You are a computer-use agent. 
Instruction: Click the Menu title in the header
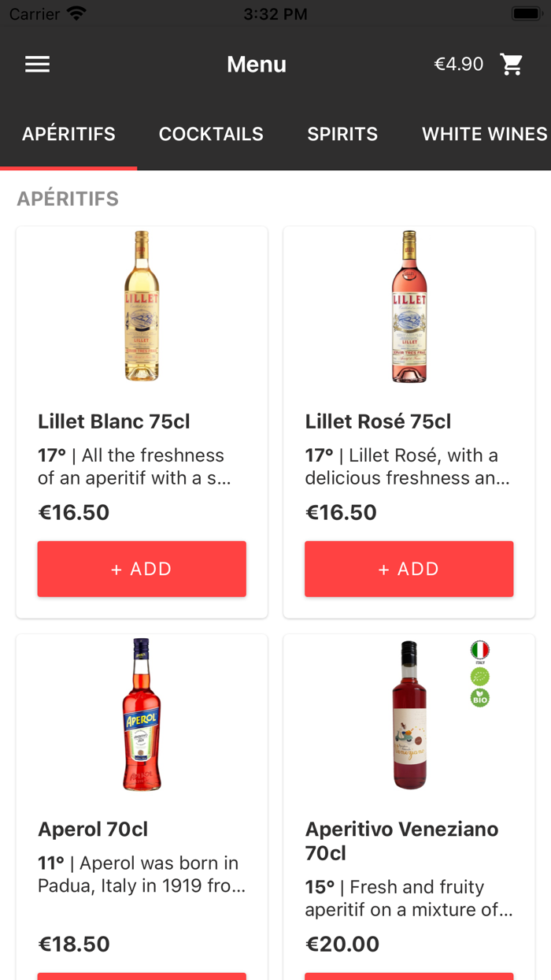257,64
